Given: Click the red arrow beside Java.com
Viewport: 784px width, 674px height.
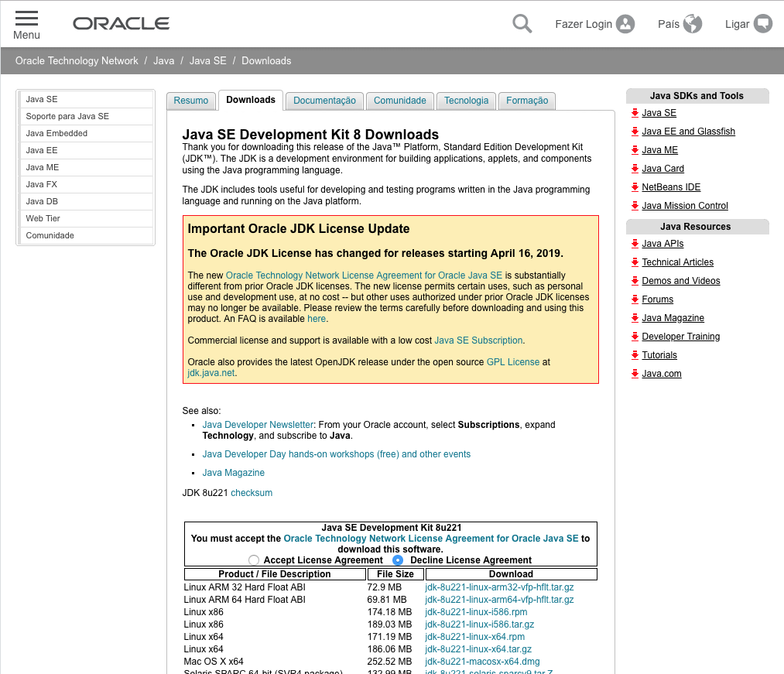Looking at the screenshot, I should click(x=635, y=374).
